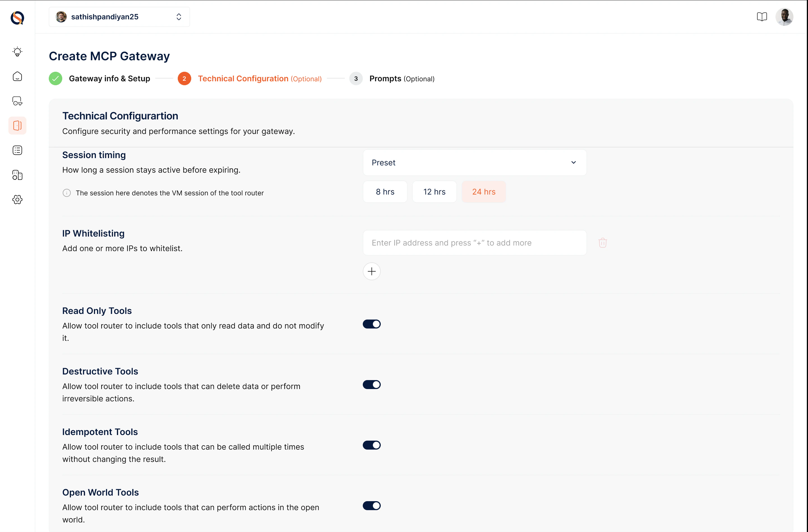Click the lightbulb icon in sidebar
The height and width of the screenshot is (532, 808).
point(17,52)
